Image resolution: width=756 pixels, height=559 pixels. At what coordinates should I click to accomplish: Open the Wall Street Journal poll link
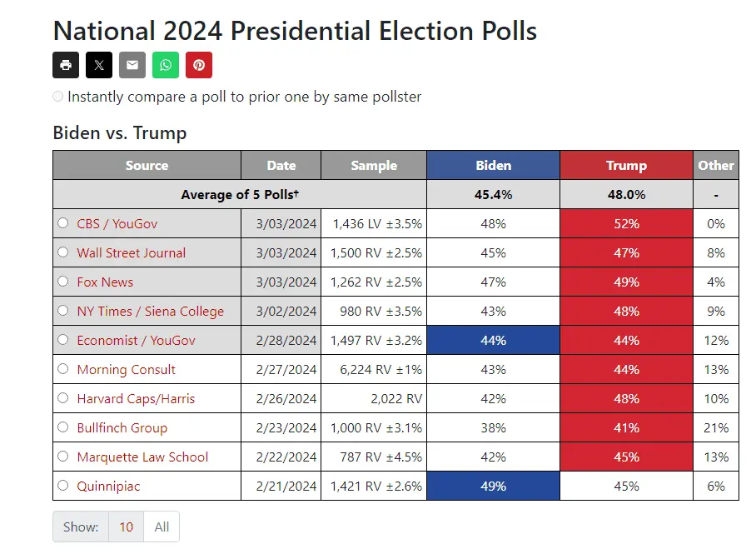[x=132, y=252]
